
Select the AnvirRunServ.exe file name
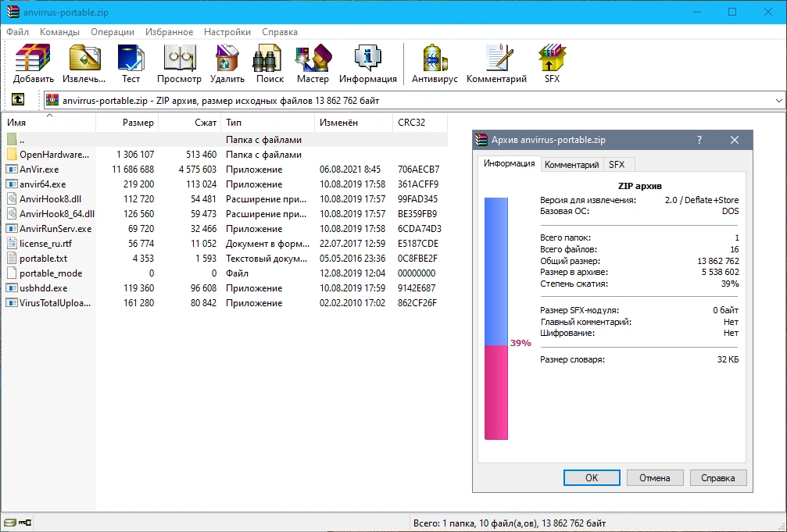pyautogui.click(x=55, y=229)
